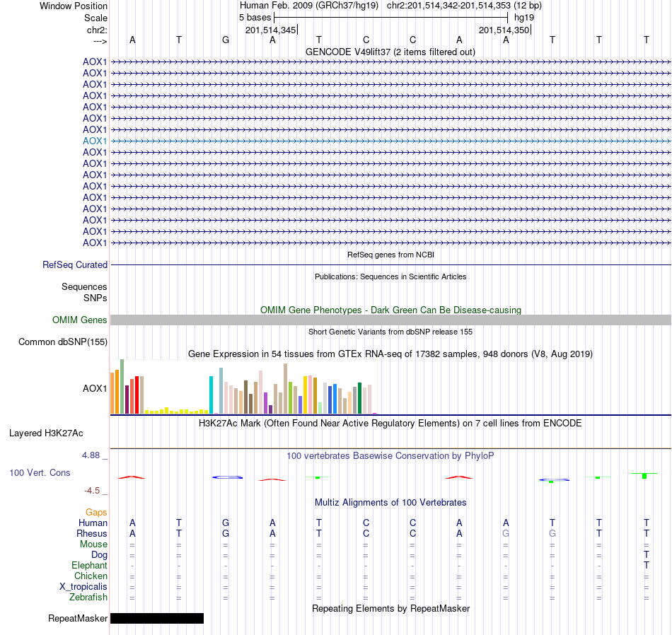Click the Chicken species label
Screen dimensions: 672x635
point(91,576)
